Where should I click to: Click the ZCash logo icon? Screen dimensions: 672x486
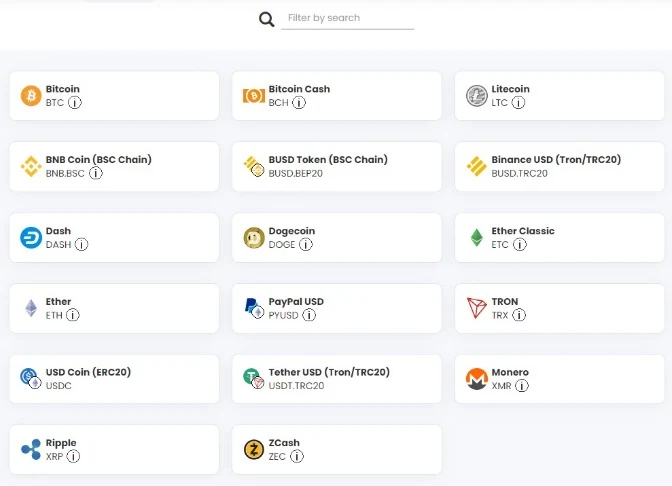point(254,449)
